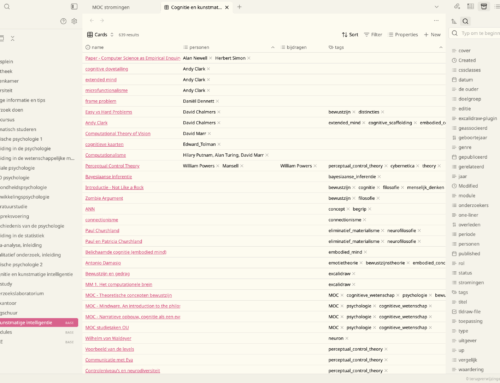Open the settings gear icon
The height and width of the screenshot is (383, 500).
[x=74, y=21]
